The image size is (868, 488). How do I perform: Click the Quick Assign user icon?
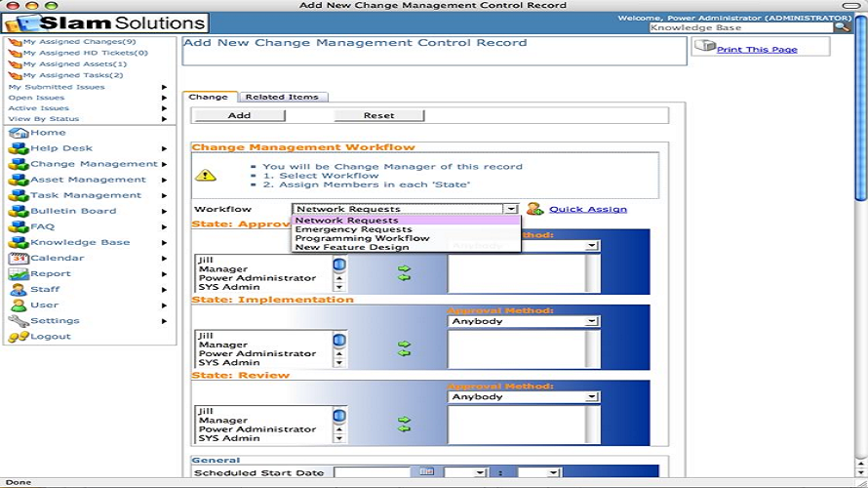click(x=534, y=209)
